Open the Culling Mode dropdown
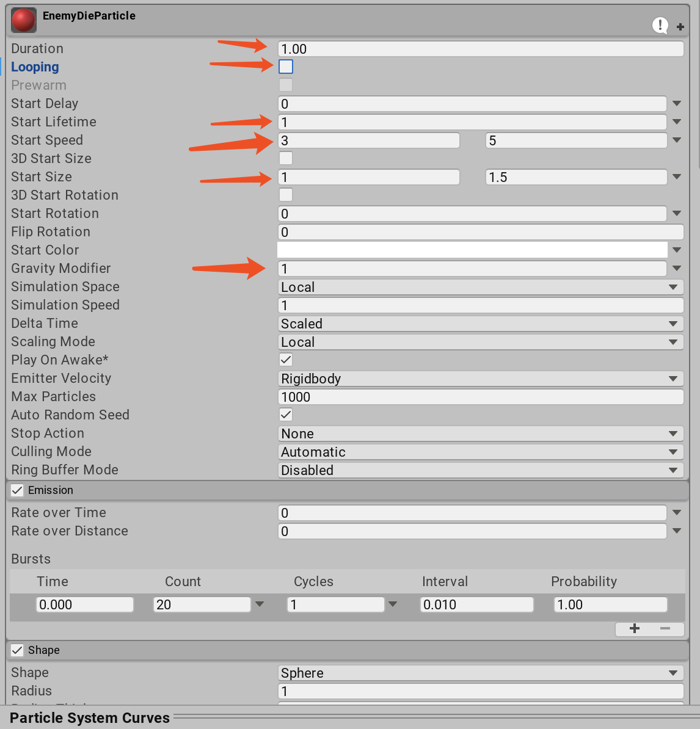Screen dimensions: 700x729 point(481,451)
